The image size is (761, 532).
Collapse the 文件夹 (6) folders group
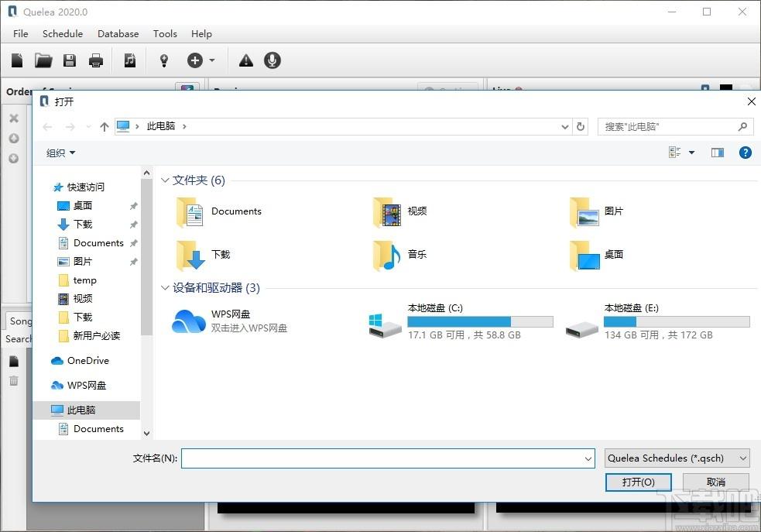tap(165, 180)
